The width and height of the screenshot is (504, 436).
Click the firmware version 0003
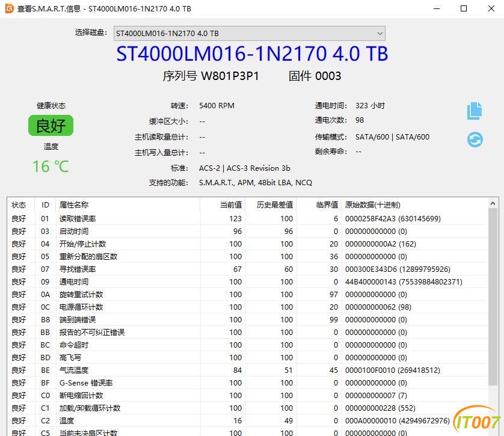click(328, 76)
